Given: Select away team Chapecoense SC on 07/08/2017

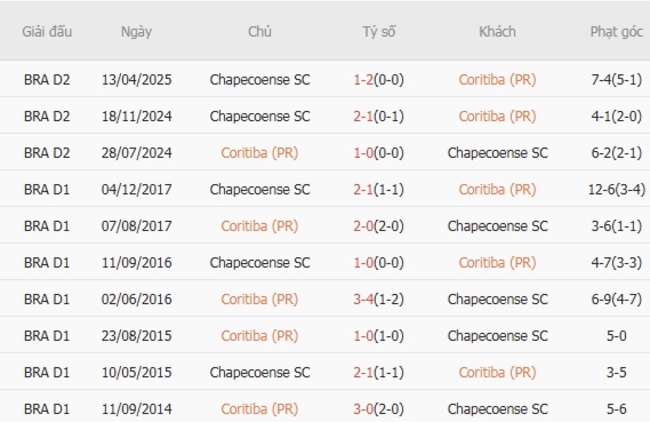Looking at the screenshot, I should (x=497, y=226).
